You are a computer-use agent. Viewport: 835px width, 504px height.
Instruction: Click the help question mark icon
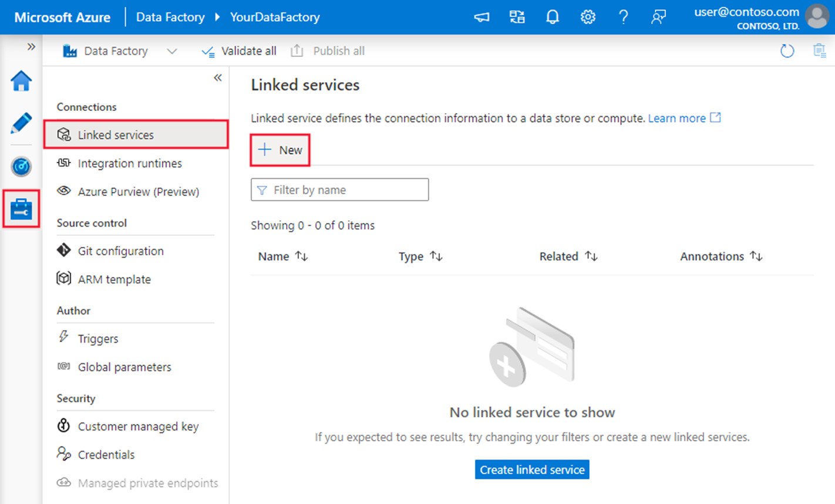(623, 17)
